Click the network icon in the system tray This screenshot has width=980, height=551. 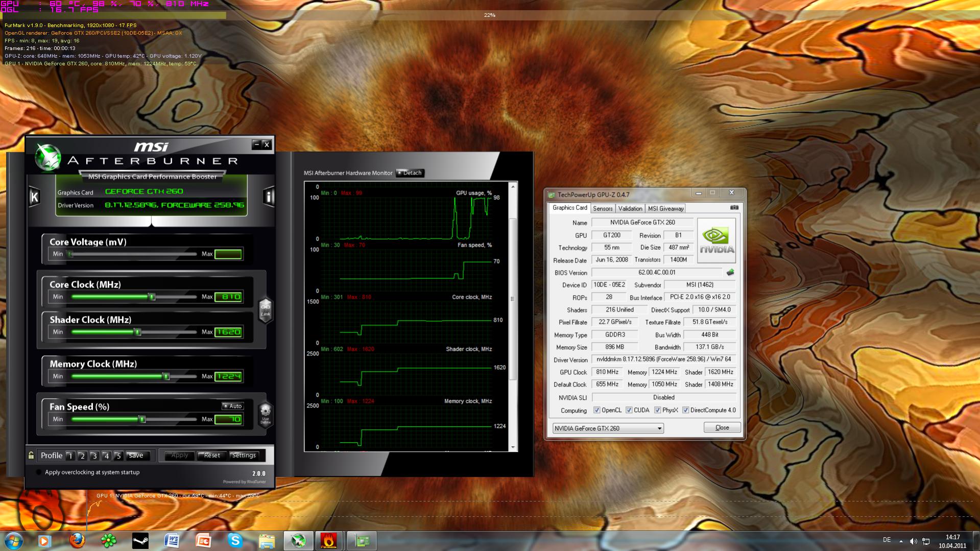pos(926,541)
